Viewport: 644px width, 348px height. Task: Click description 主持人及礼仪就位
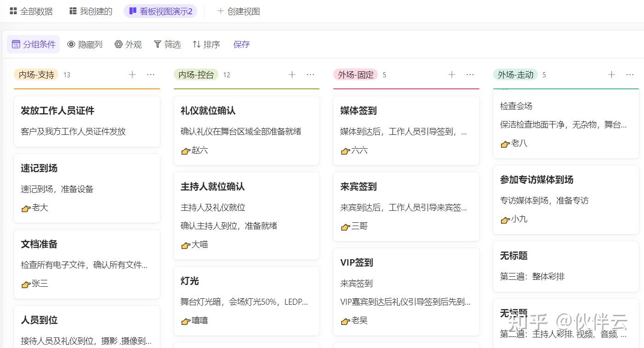213,207
